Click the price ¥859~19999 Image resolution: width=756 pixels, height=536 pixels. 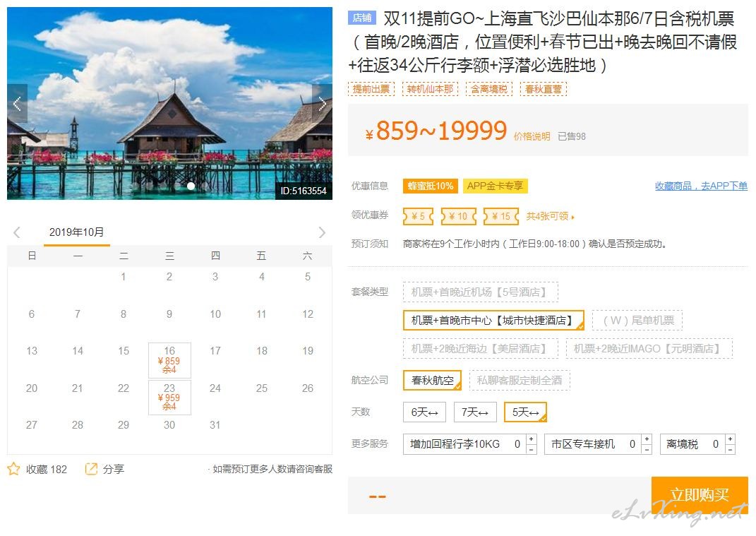[436, 131]
